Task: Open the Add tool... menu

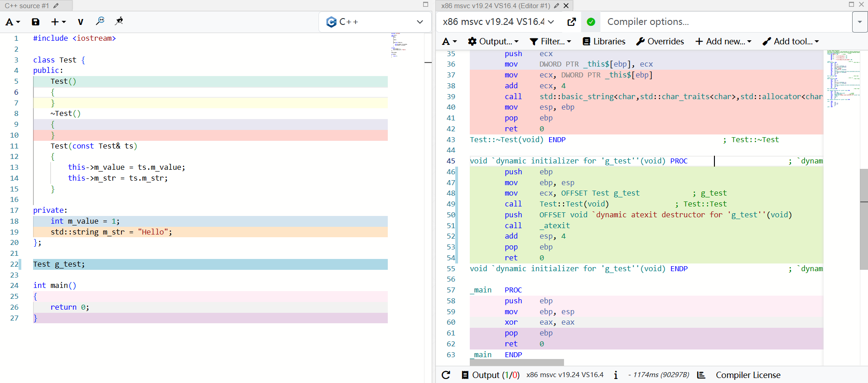Action: (791, 41)
